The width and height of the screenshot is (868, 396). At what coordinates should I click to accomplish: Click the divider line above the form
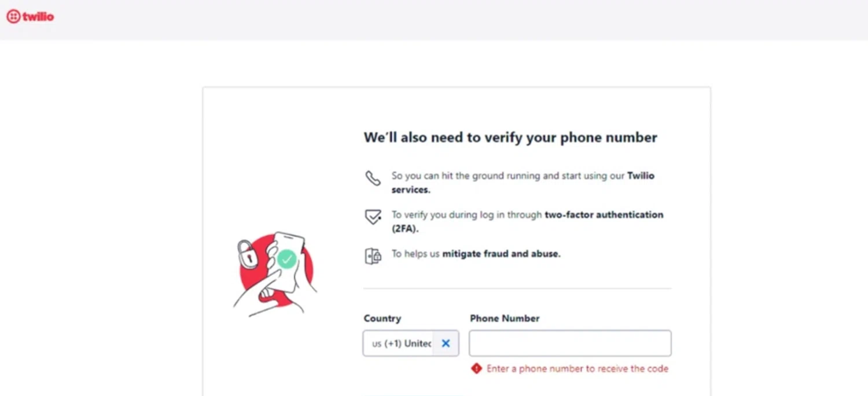(517, 288)
